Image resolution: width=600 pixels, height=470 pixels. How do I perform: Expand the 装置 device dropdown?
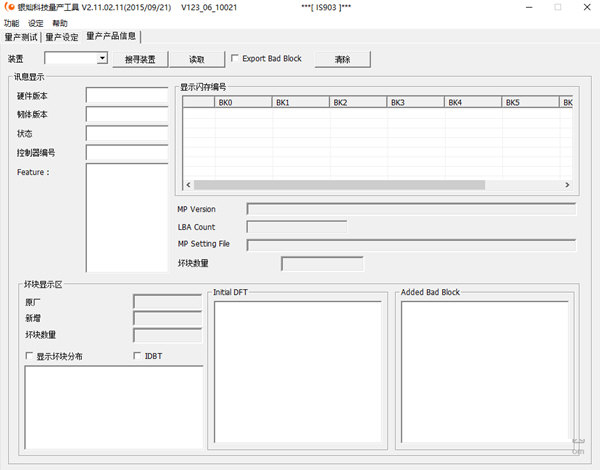tap(102, 59)
